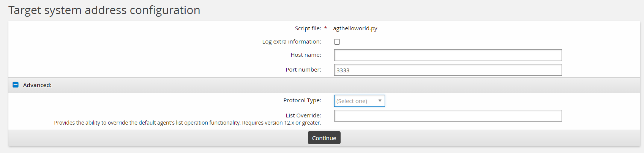Click inside the List Override input box
Viewport: 644px width, 153px height.
448,116
